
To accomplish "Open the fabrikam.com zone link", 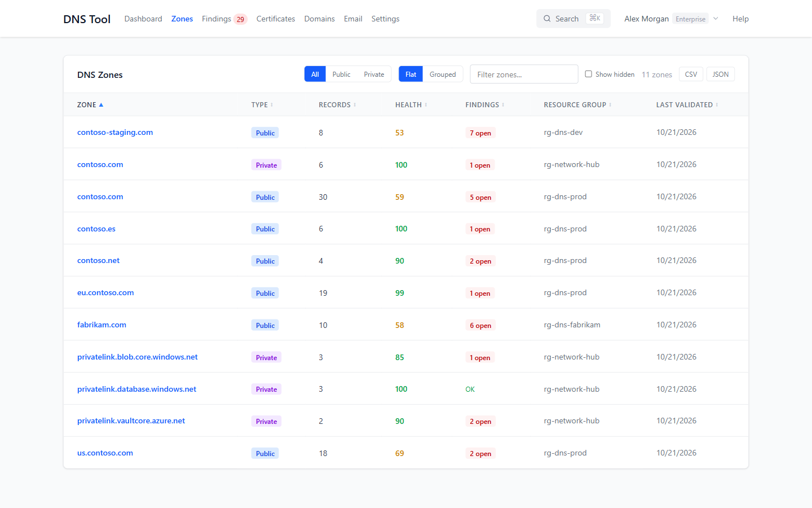I will [x=101, y=325].
